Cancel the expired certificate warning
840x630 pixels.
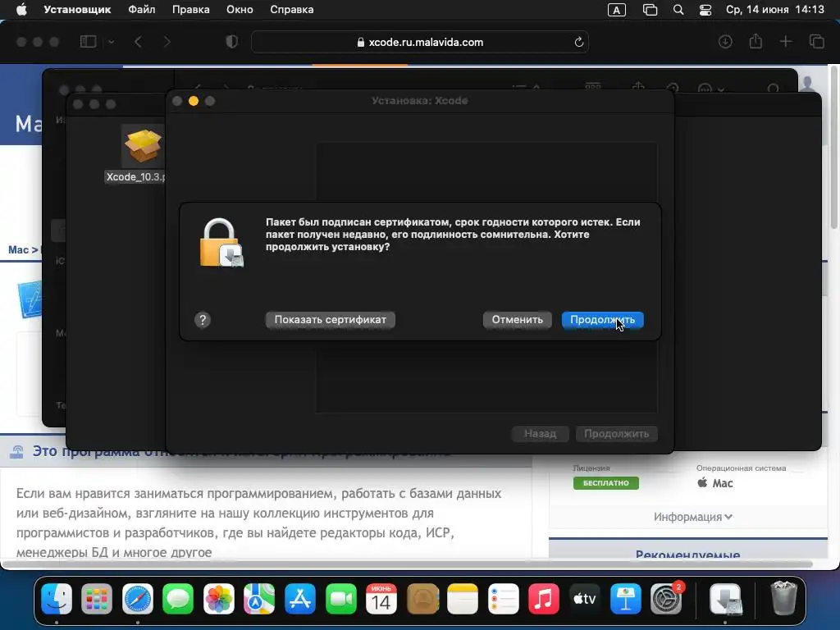pyautogui.click(x=517, y=320)
